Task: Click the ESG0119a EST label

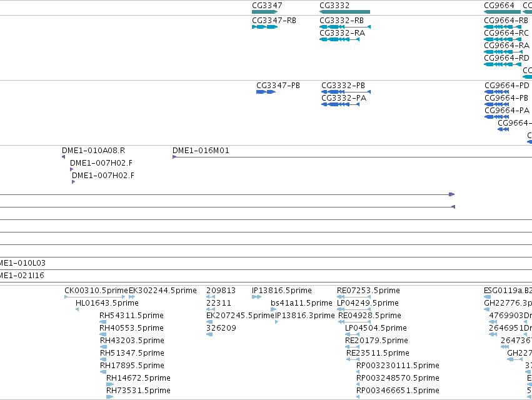Action: [x=508, y=291]
